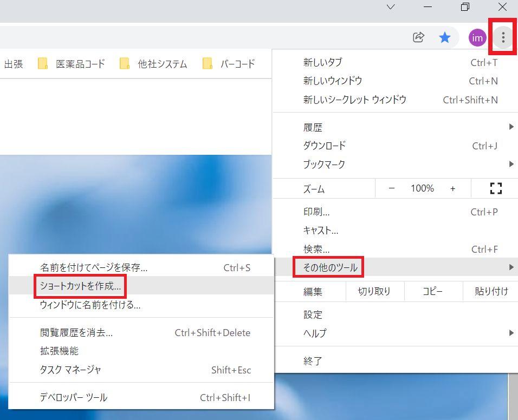Toggle fullscreen mode icon in zoom row

coord(496,188)
